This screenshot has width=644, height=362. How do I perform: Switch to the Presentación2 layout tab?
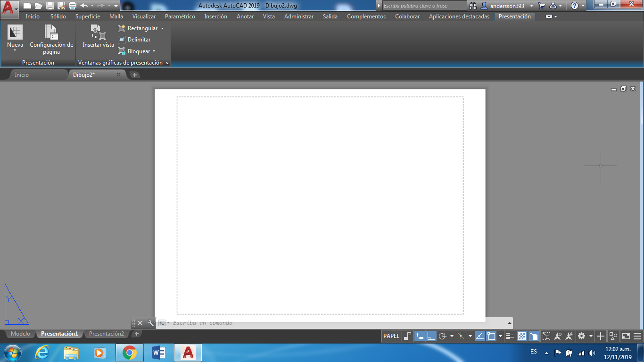coord(107,333)
